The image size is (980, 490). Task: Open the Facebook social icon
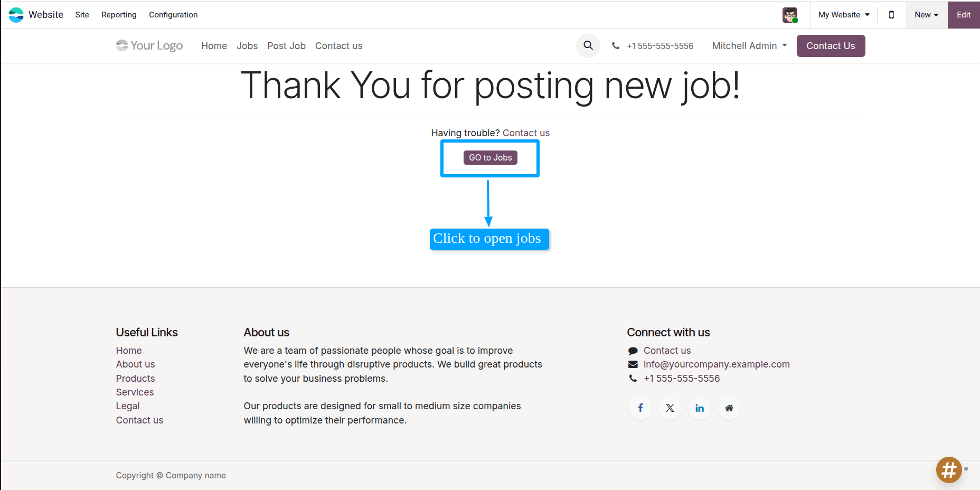640,408
